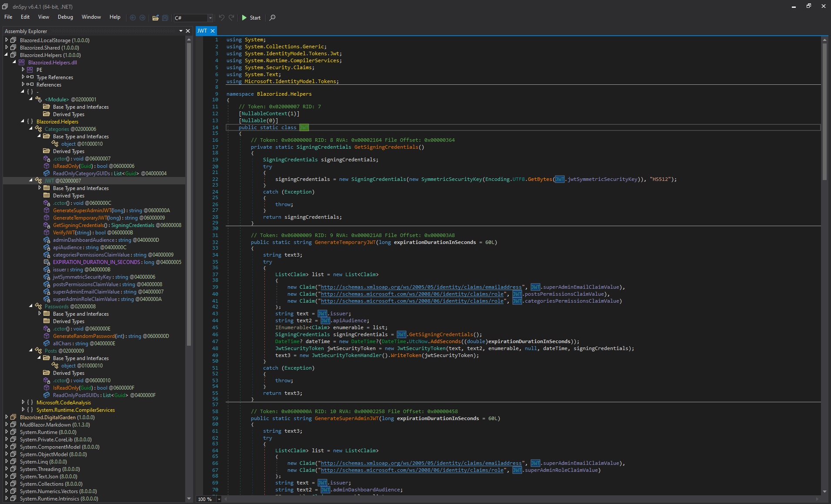Click the System.Linq assembly icon

13,461
